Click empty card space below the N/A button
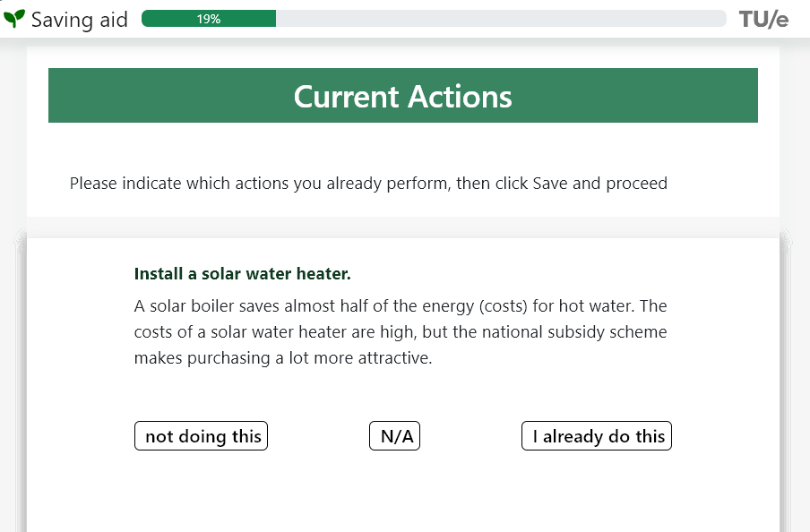The height and width of the screenshot is (532, 810). [x=394, y=493]
